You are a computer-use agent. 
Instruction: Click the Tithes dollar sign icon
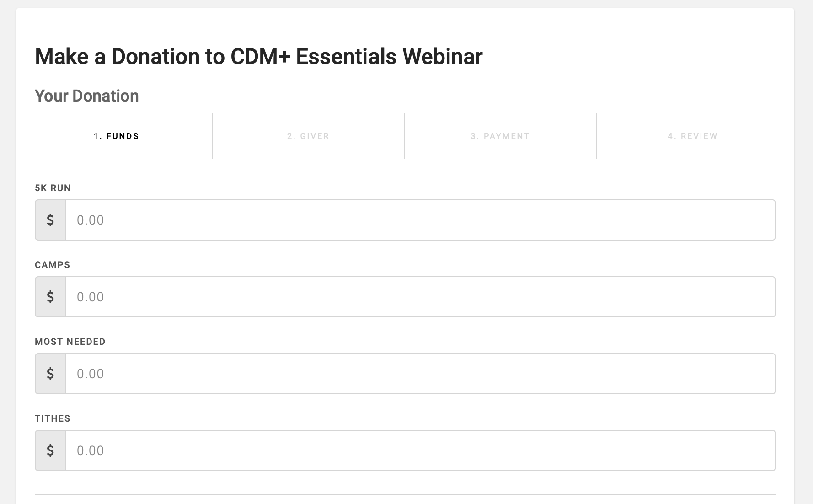click(x=50, y=450)
